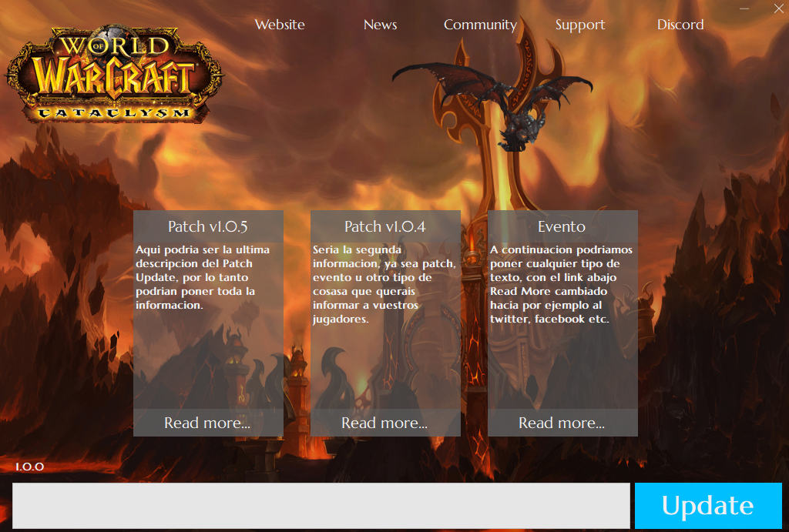The width and height of the screenshot is (789, 532).
Task: Click the World of Warcraft Cataclysm logo
Action: click(114, 75)
